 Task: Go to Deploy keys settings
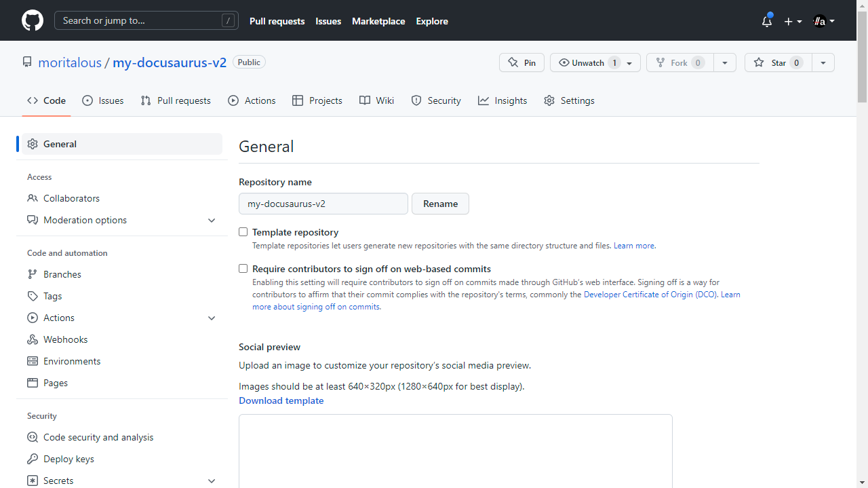(x=68, y=459)
